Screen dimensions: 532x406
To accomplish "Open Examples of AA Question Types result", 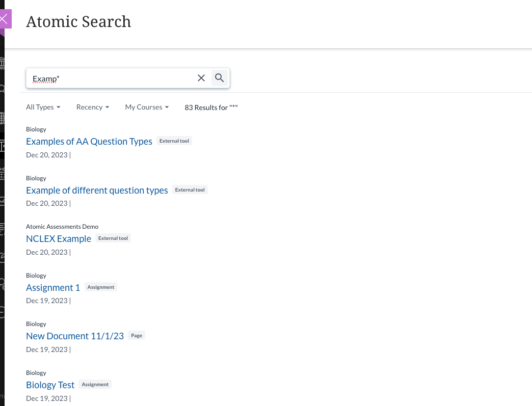I will [89, 142].
